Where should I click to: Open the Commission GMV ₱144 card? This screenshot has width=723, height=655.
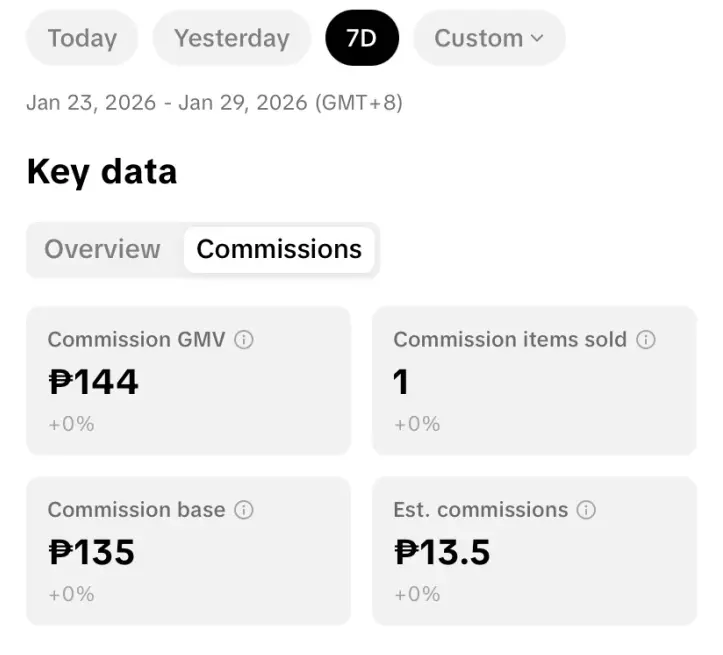tap(189, 381)
